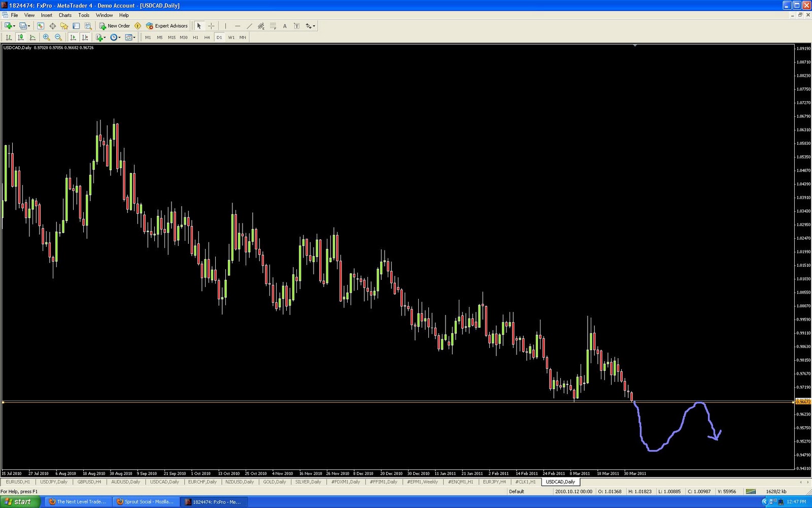812x508 pixels.
Task: Switch to the #EPM1,Weekly chart tab
Action: coord(422,482)
